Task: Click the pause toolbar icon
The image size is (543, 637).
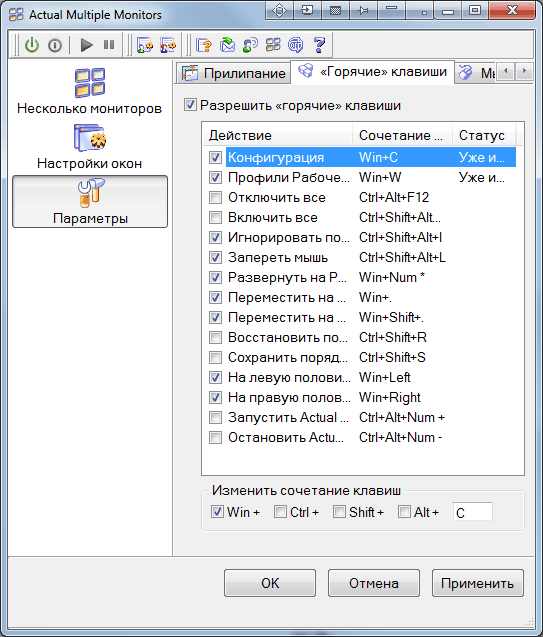Action: [x=109, y=45]
